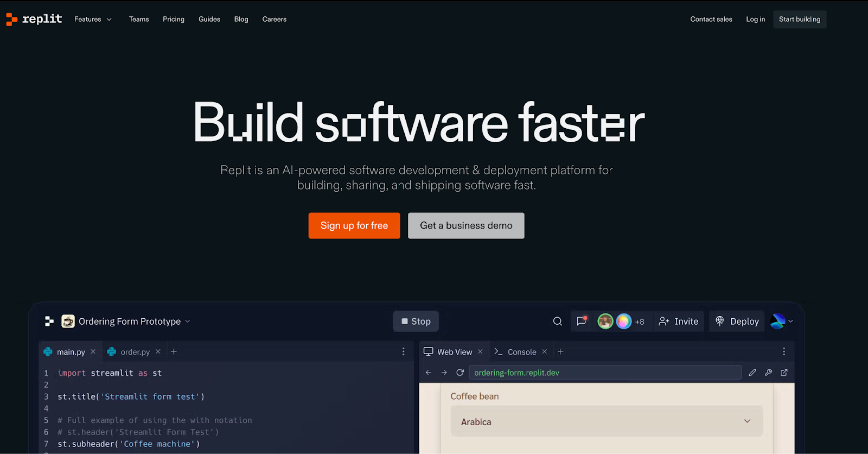Close the Web View tab
Image resolution: width=868 pixels, height=454 pixels.
[x=480, y=351]
